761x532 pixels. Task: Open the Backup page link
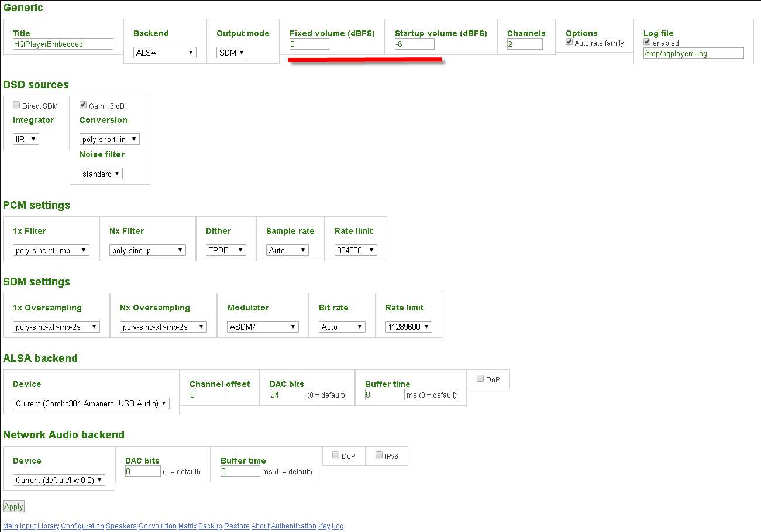coord(210,526)
